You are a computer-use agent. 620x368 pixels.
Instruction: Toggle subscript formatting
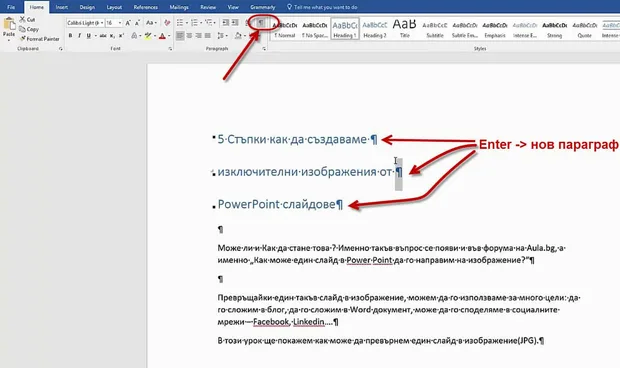(x=112, y=36)
